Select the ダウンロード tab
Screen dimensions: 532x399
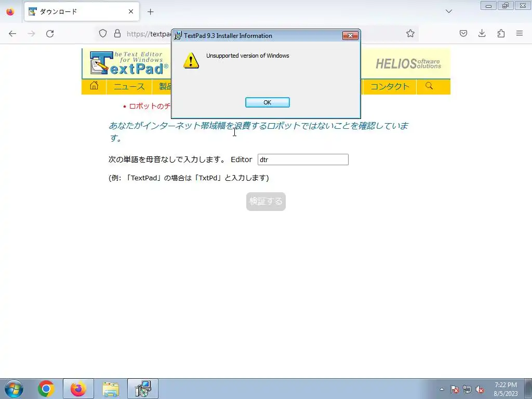click(x=82, y=11)
